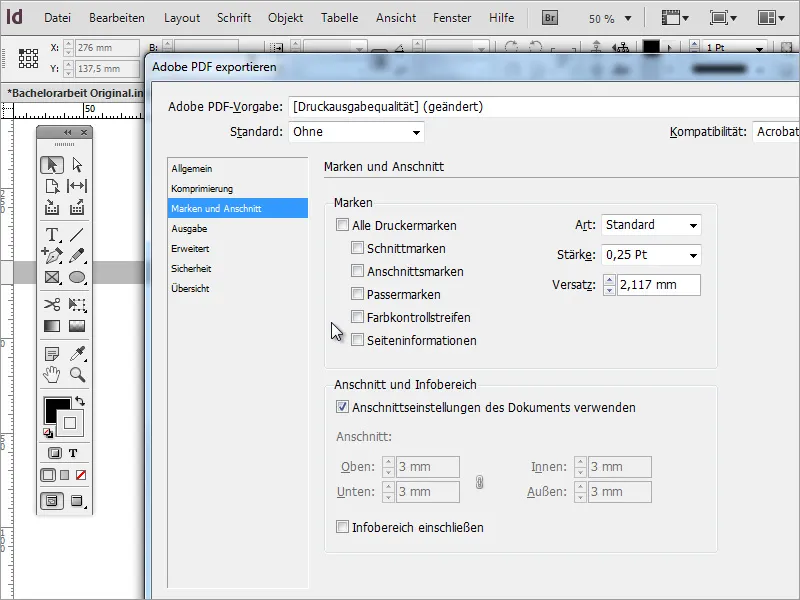The width and height of the screenshot is (800, 600).
Task: Enable Farbkontrollstreifen checkbox
Action: (357, 317)
